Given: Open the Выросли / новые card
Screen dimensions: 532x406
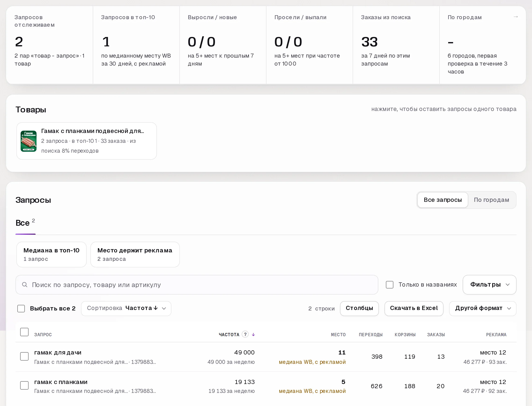Looking at the screenshot, I should pyautogui.click(x=223, y=45).
